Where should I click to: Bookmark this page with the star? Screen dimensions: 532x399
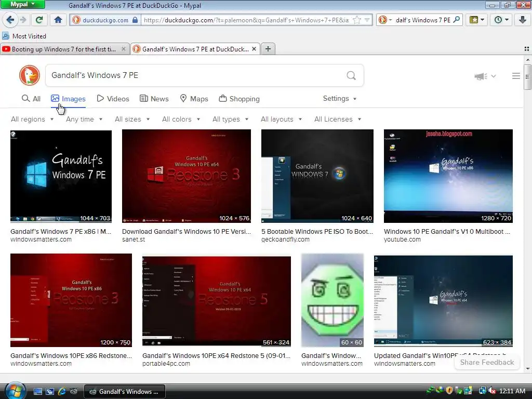coord(357,20)
